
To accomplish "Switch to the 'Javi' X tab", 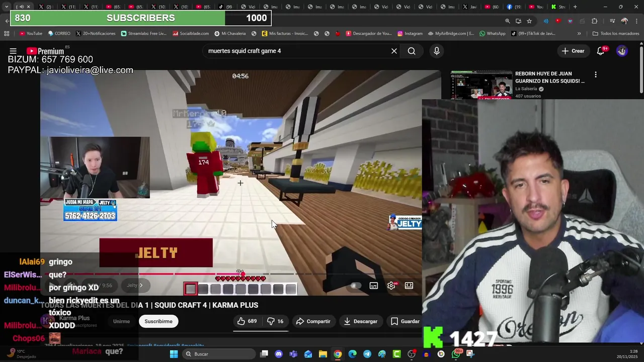I will click(x=471, y=7).
